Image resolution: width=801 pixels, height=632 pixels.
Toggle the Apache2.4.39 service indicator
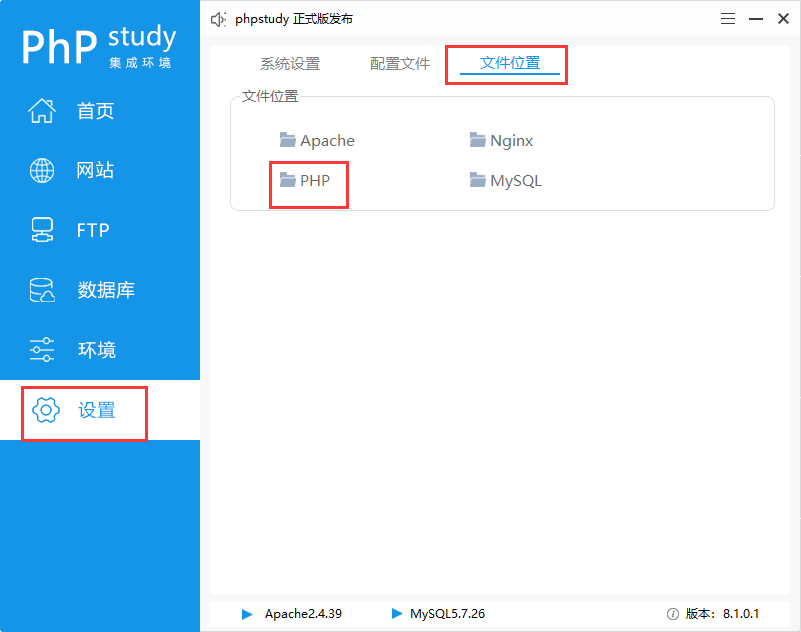[247, 614]
